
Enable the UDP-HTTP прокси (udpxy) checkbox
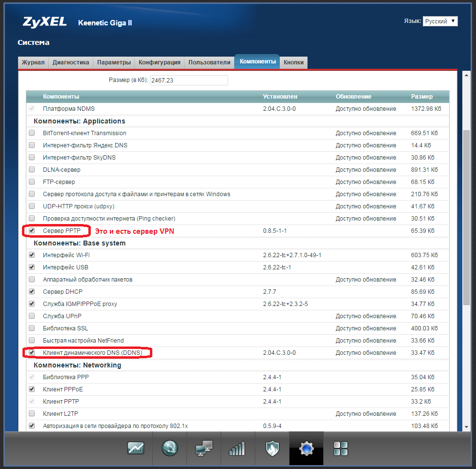(x=32, y=206)
